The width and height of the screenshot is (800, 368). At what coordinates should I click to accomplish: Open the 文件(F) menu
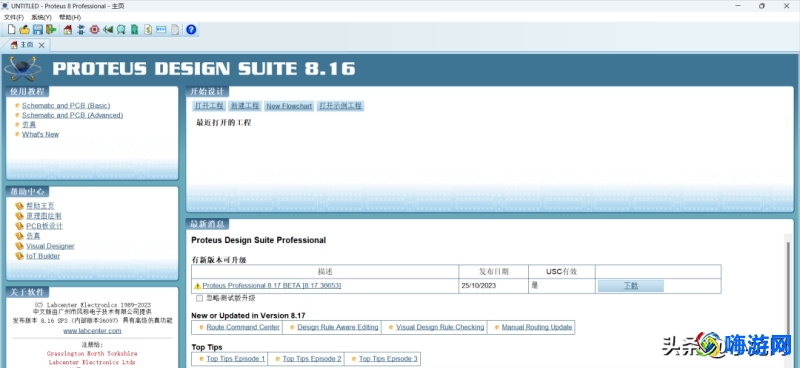pos(14,17)
